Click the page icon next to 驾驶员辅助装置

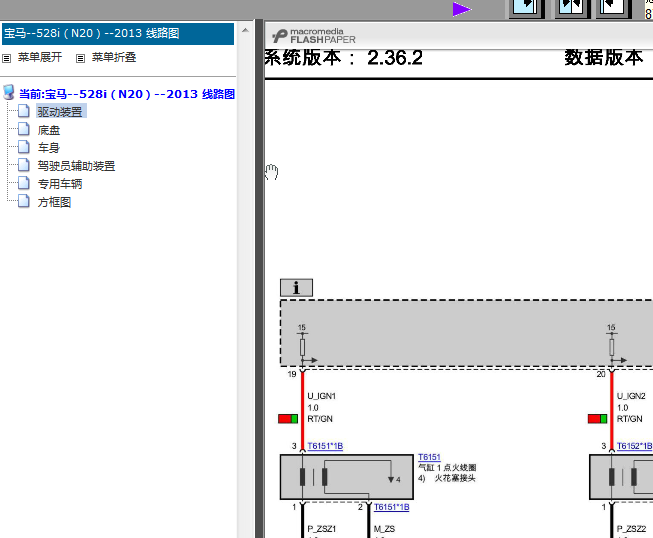(24, 165)
